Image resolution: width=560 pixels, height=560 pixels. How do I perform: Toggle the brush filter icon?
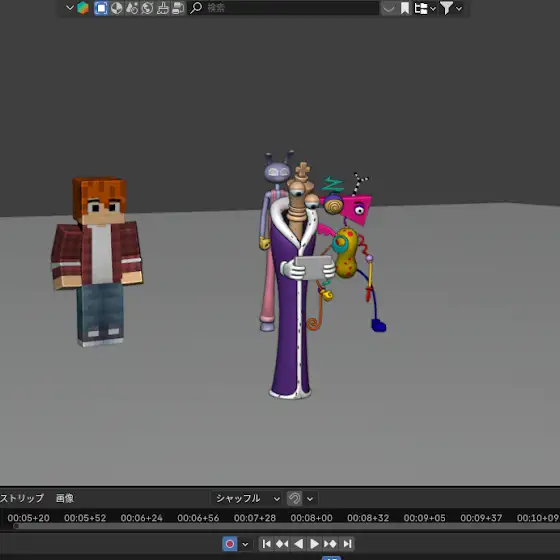pos(162,8)
